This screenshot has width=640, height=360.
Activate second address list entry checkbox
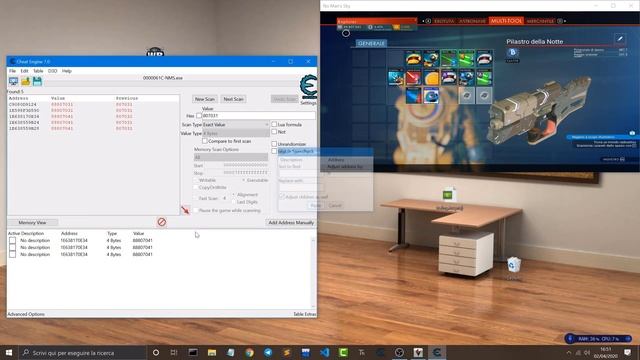tap(13, 247)
